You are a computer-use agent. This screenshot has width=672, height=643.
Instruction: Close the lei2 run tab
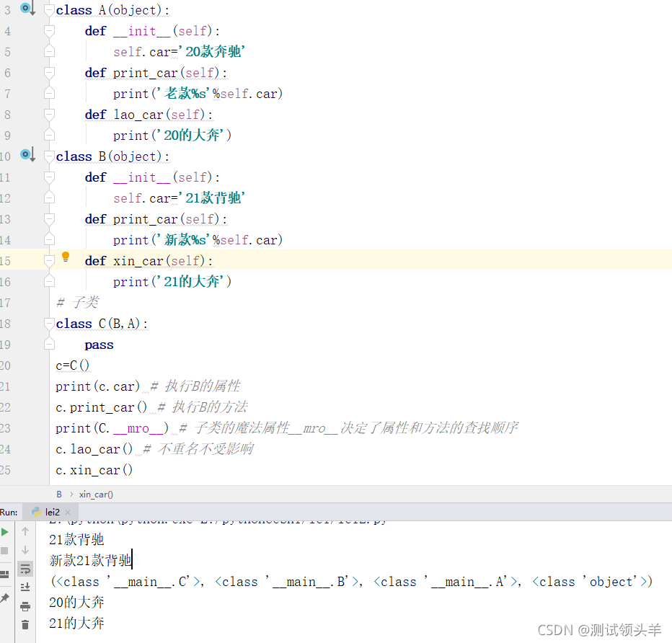(68, 513)
